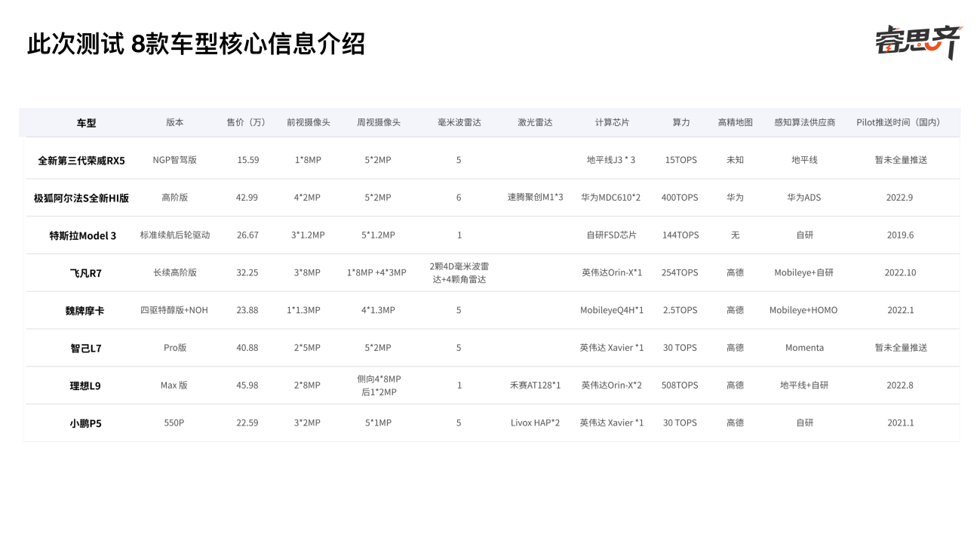The width and height of the screenshot is (980, 550).
Task: Click the 未知 HD map cell
Action: tap(735, 160)
